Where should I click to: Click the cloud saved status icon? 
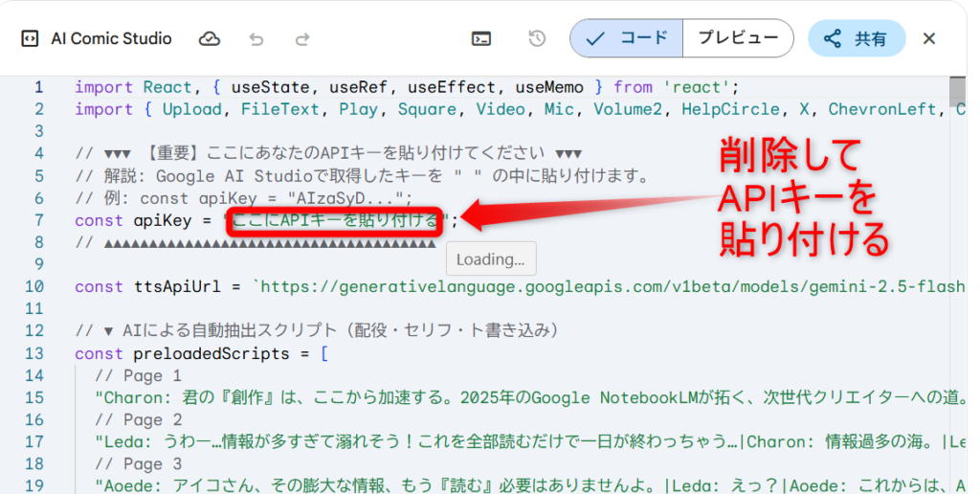click(x=209, y=39)
